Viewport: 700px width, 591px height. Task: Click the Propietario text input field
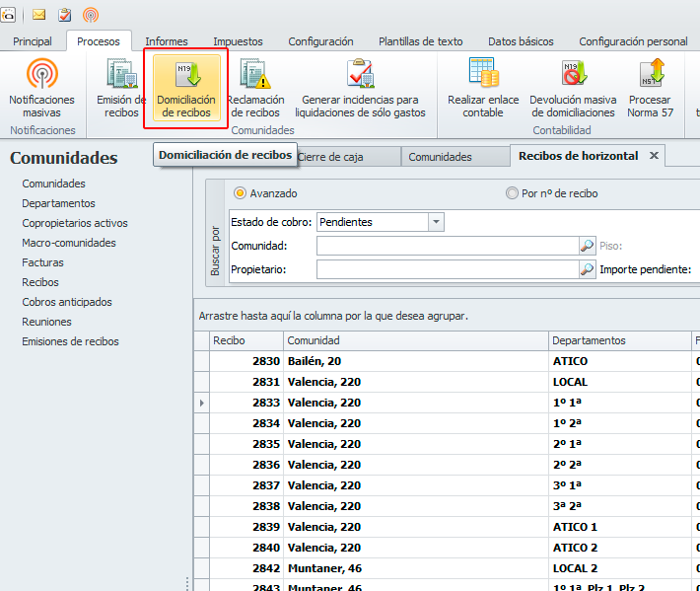(447, 269)
